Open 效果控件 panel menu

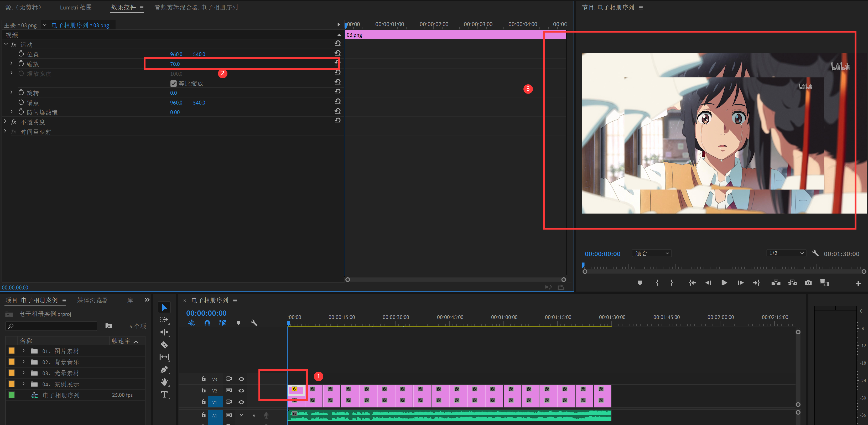tap(142, 7)
